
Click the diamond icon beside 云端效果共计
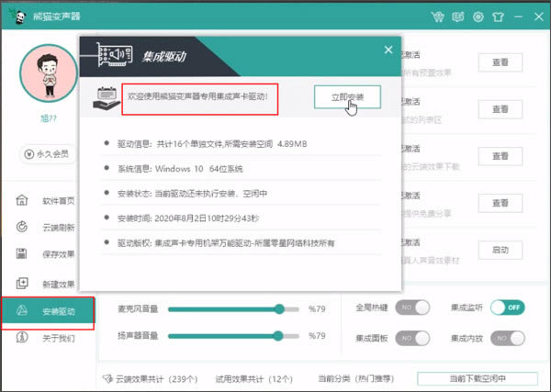(x=107, y=378)
